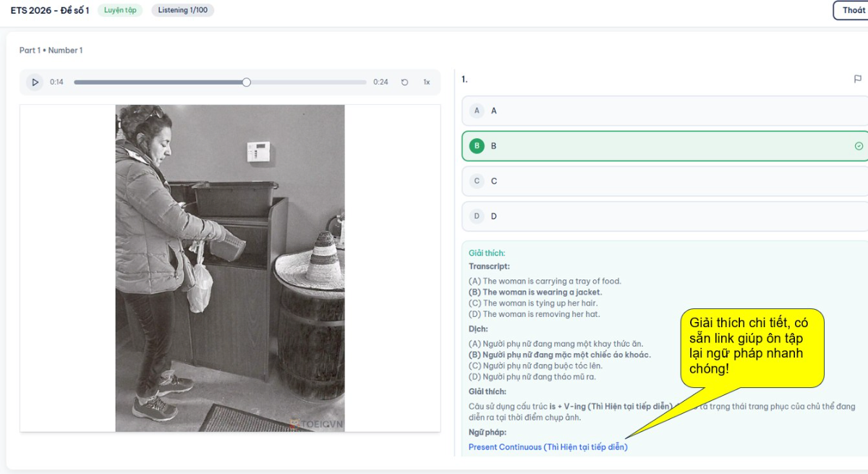The image size is (868, 474).
Task: Open the Luyện tập tab
Action: pyautogui.click(x=119, y=10)
